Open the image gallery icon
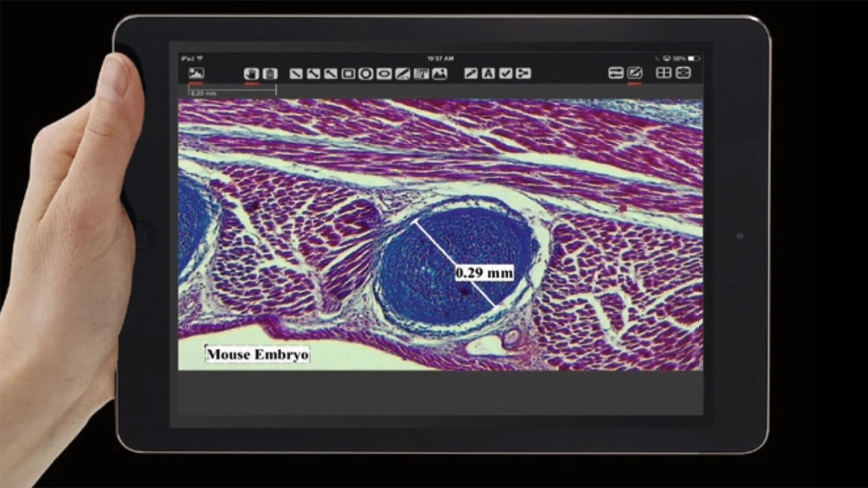868x488 pixels. pyautogui.click(x=196, y=73)
